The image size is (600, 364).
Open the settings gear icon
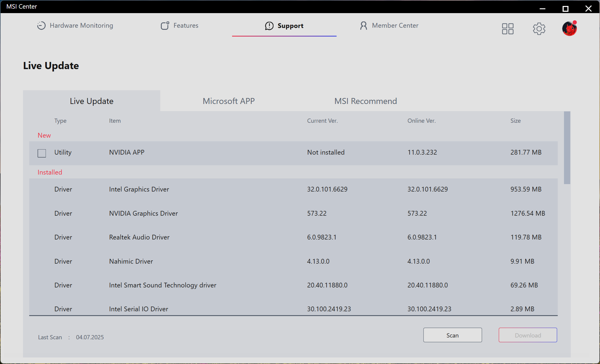click(x=539, y=29)
